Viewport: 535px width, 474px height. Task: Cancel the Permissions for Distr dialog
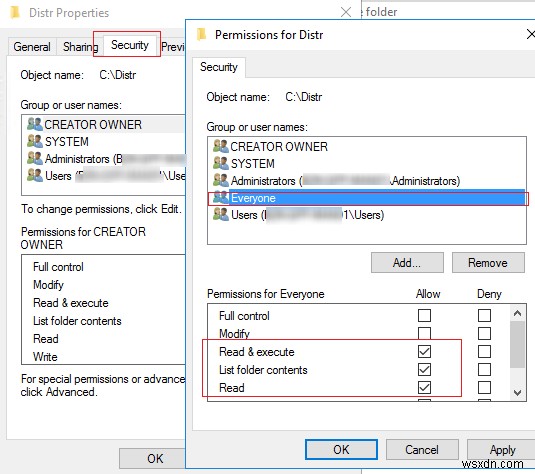422,449
